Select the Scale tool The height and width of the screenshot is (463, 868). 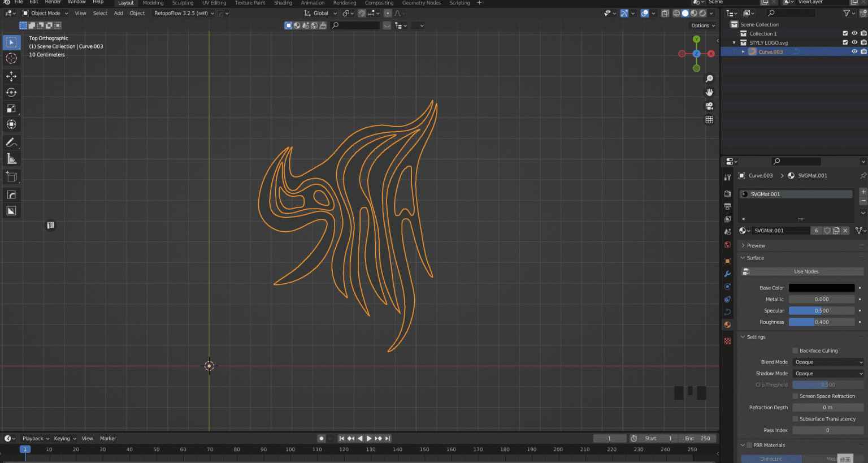pos(12,109)
